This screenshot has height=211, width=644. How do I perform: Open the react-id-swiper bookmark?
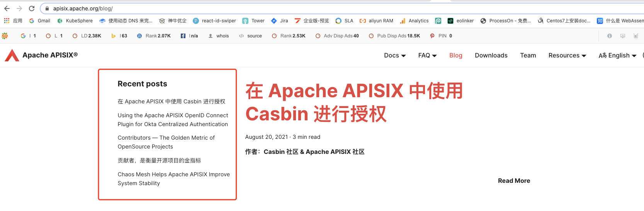(214, 21)
